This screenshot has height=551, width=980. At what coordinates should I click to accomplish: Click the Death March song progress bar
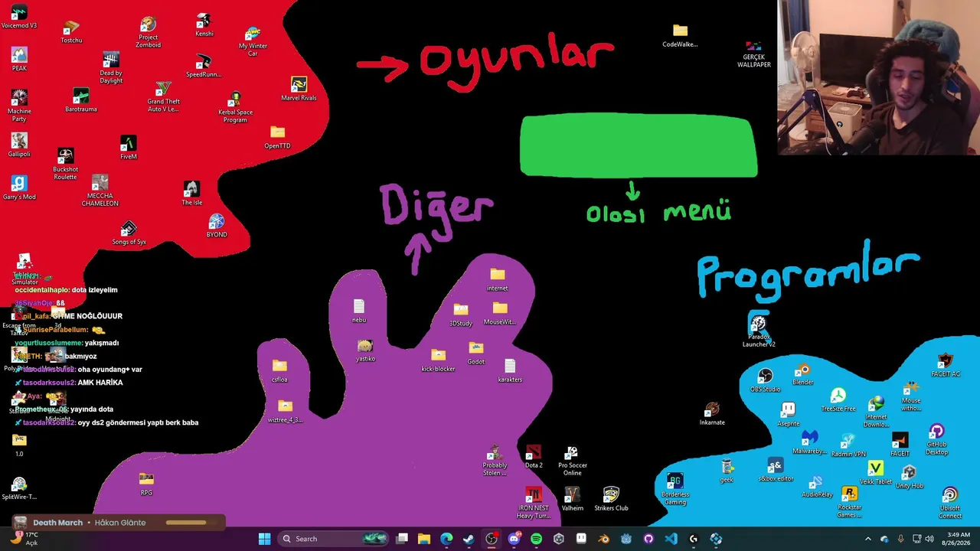tap(186, 523)
